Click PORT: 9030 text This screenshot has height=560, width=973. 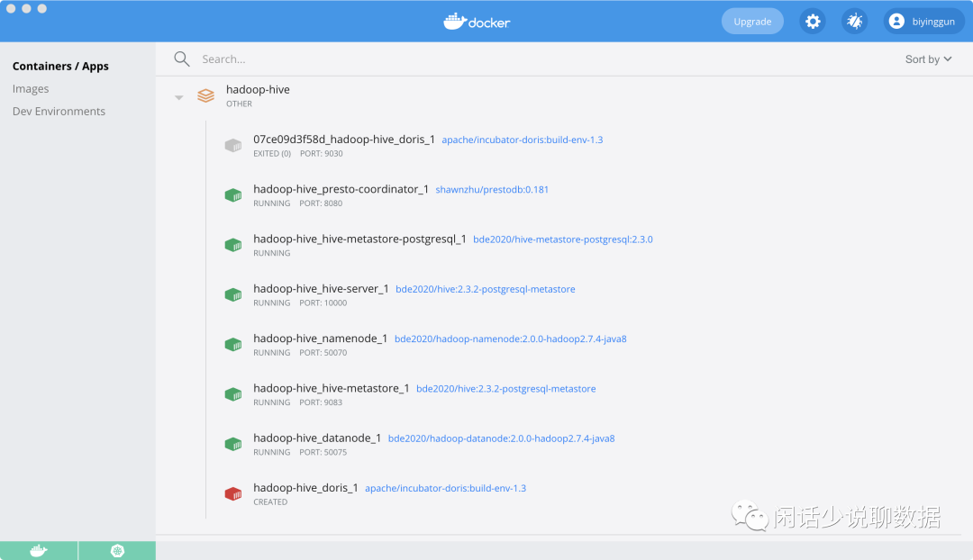[322, 154]
